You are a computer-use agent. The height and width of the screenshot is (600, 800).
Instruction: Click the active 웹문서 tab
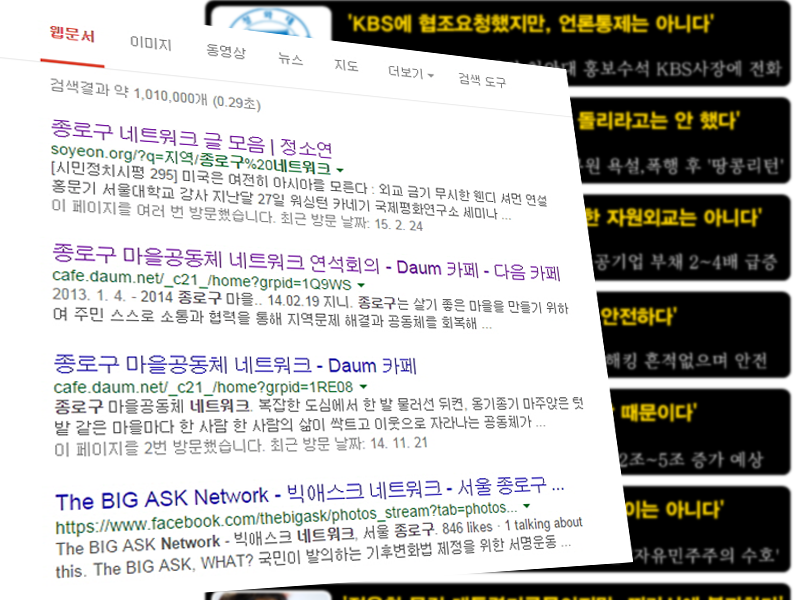73,36
